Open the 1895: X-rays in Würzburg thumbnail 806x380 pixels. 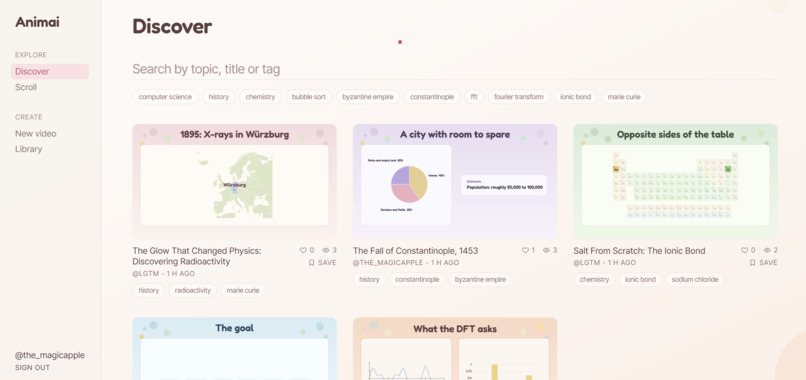point(234,181)
